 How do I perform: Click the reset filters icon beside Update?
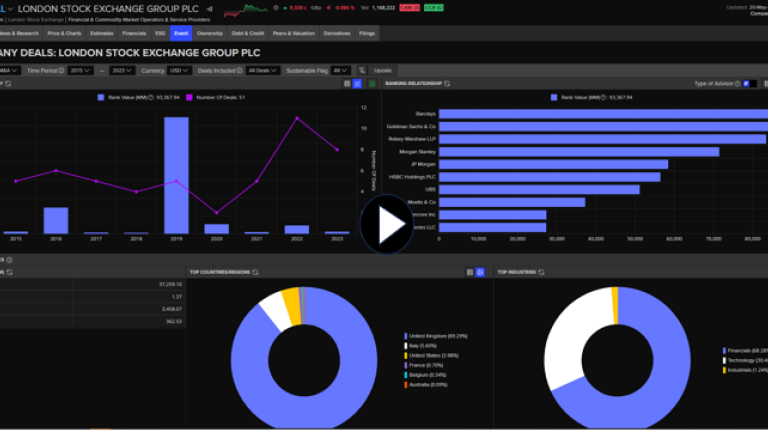point(362,70)
